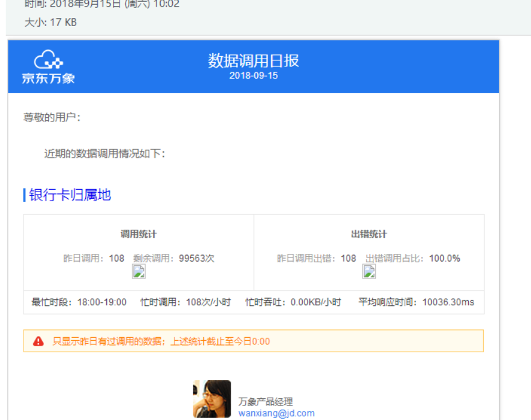Click the 京东万象 brand name text

tap(48, 78)
